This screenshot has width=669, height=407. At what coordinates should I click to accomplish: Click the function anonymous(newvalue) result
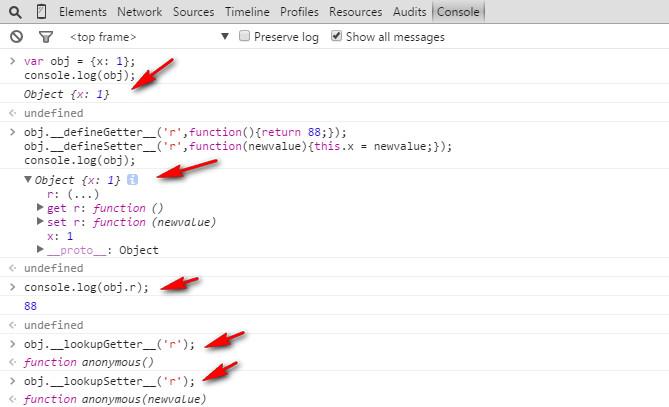(115, 399)
